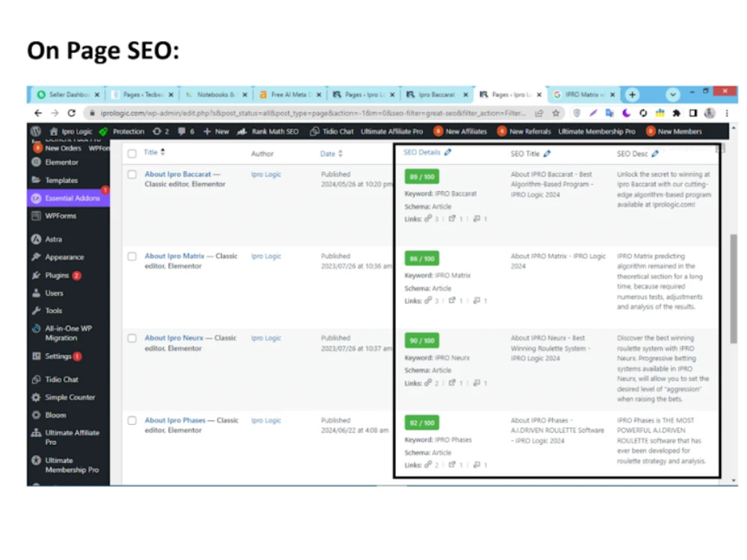This screenshot has width=747, height=560.
Task: Open Tools in the sidebar
Action: coord(53,311)
